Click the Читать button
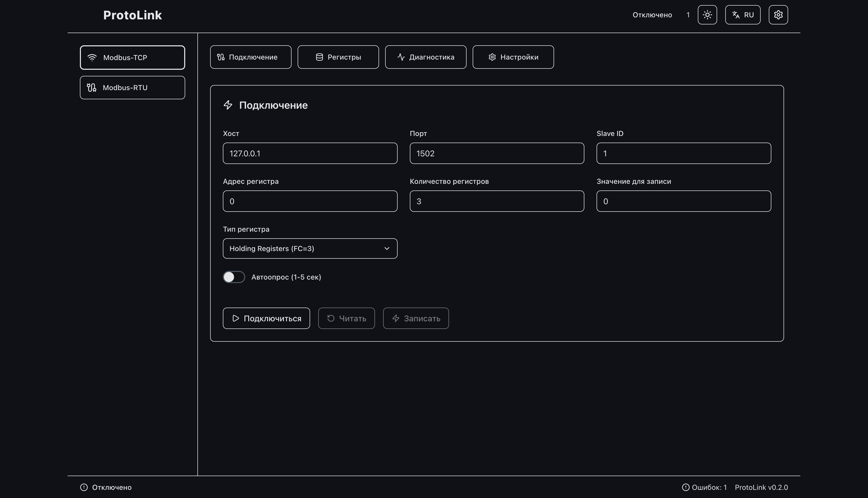 click(x=346, y=319)
